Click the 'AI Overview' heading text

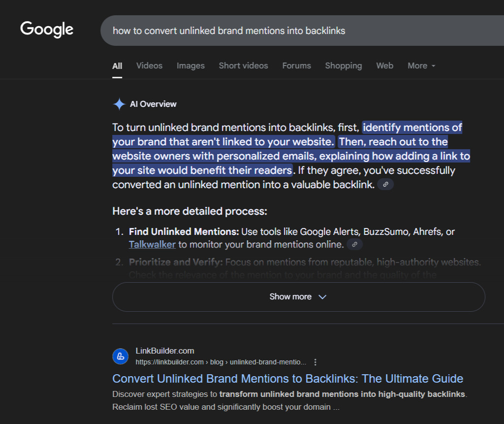(x=153, y=104)
